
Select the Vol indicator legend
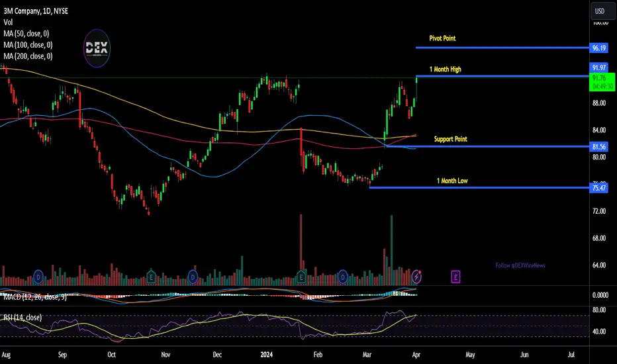[x=8, y=23]
